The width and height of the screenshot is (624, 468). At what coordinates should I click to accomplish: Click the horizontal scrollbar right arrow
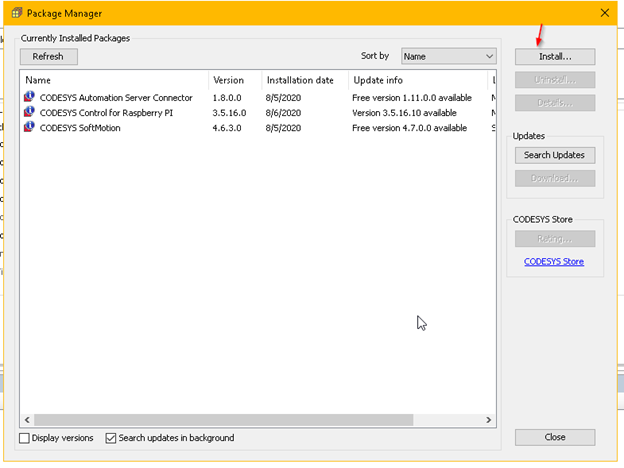(489, 420)
